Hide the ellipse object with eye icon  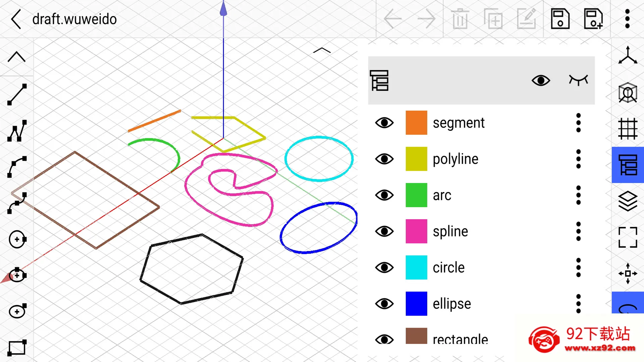384,304
